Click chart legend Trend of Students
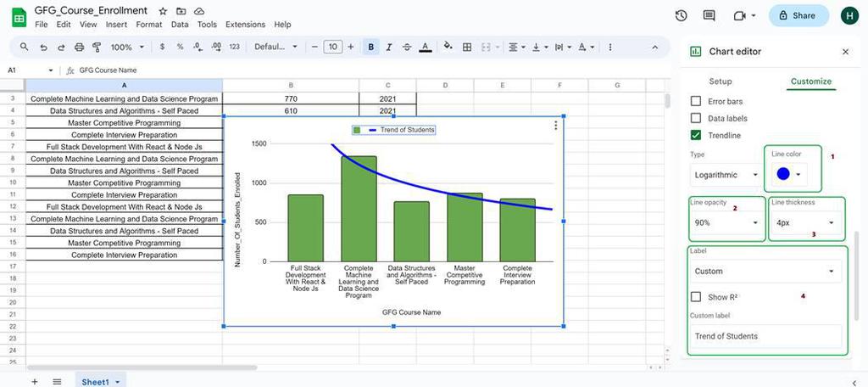Image resolution: width=868 pixels, height=387 pixels. point(393,130)
